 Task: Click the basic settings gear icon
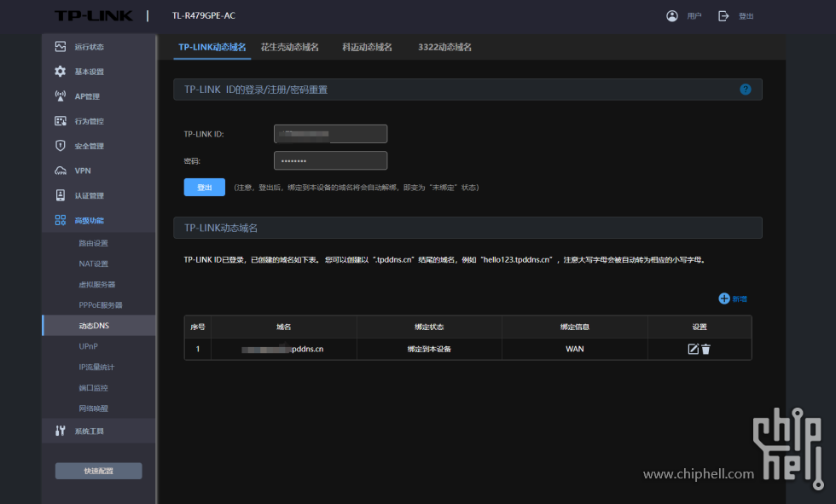click(61, 72)
